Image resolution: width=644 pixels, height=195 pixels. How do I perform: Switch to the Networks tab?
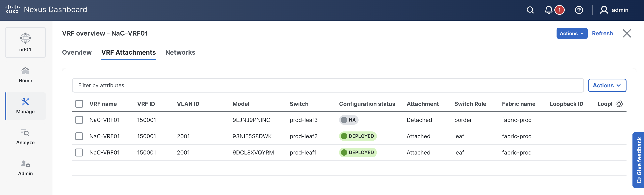[x=180, y=52]
